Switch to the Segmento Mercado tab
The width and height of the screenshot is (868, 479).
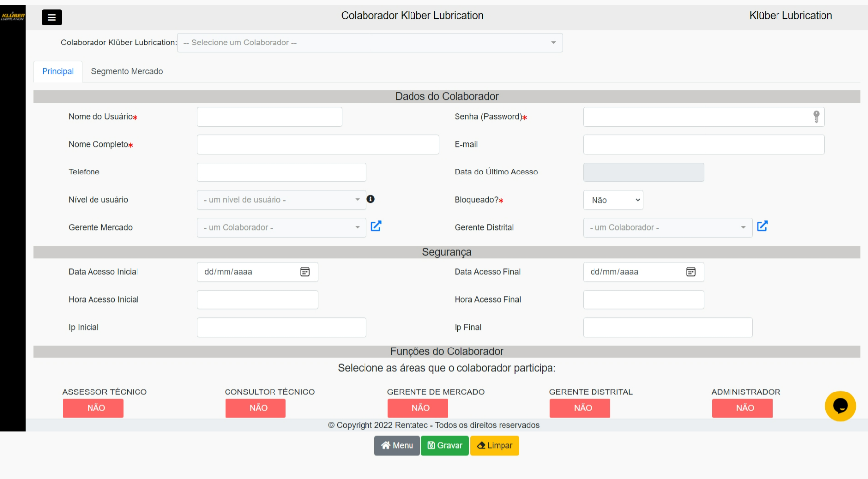pyautogui.click(x=127, y=71)
